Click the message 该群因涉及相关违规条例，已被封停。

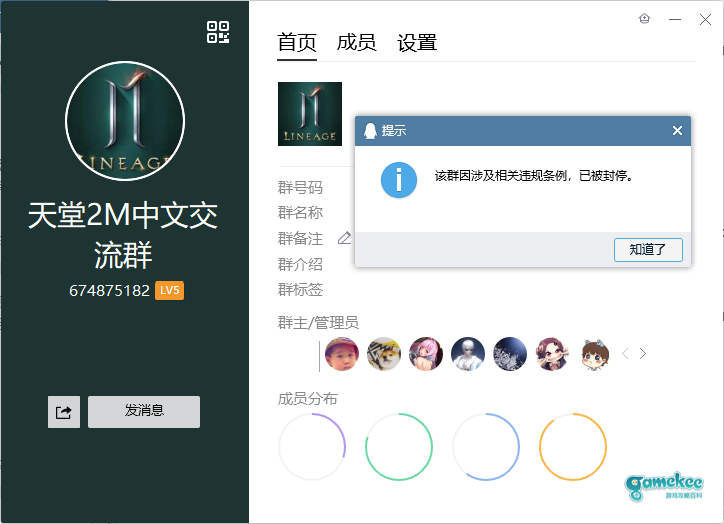point(534,175)
